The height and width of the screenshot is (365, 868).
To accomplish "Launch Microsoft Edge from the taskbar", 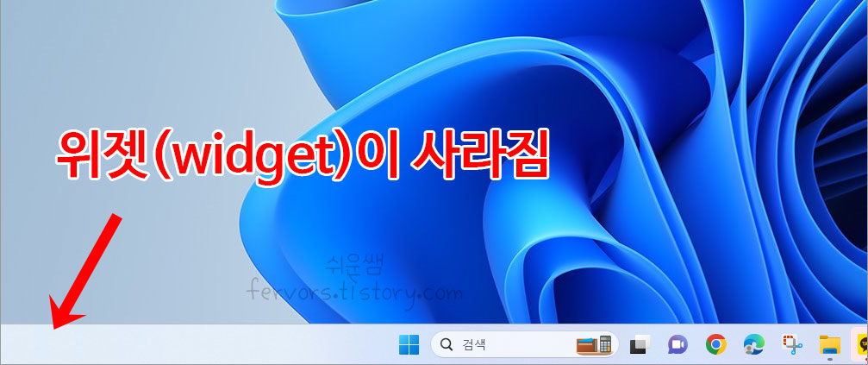I will coord(754,344).
